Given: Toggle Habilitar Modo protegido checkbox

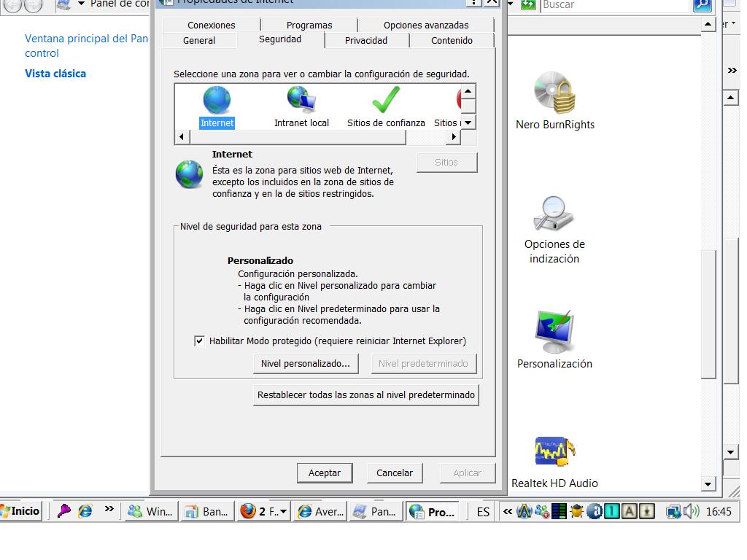Looking at the screenshot, I should 199,341.
